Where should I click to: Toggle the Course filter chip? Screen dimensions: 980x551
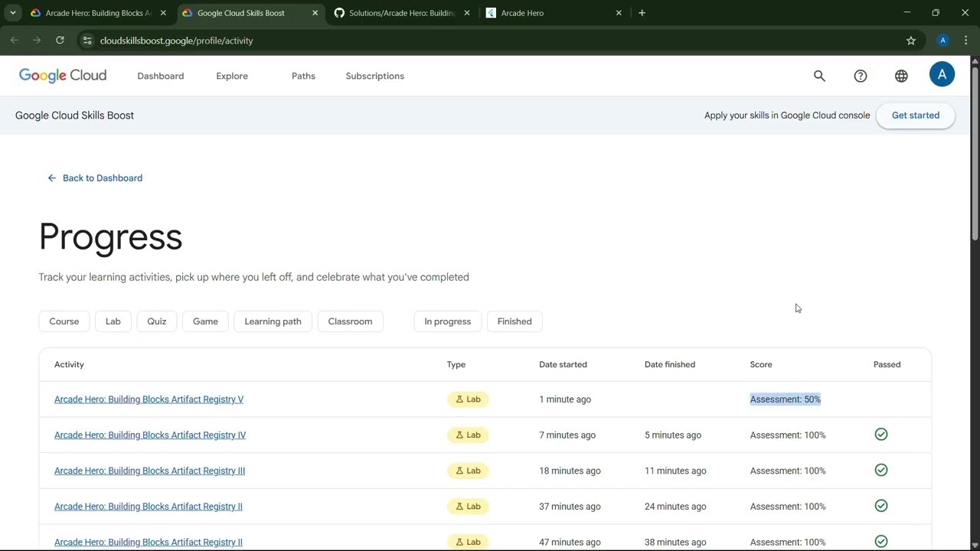coord(64,321)
